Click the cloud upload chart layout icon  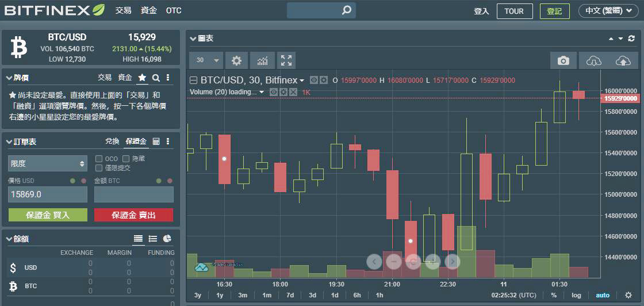pyautogui.click(x=623, y=61)
